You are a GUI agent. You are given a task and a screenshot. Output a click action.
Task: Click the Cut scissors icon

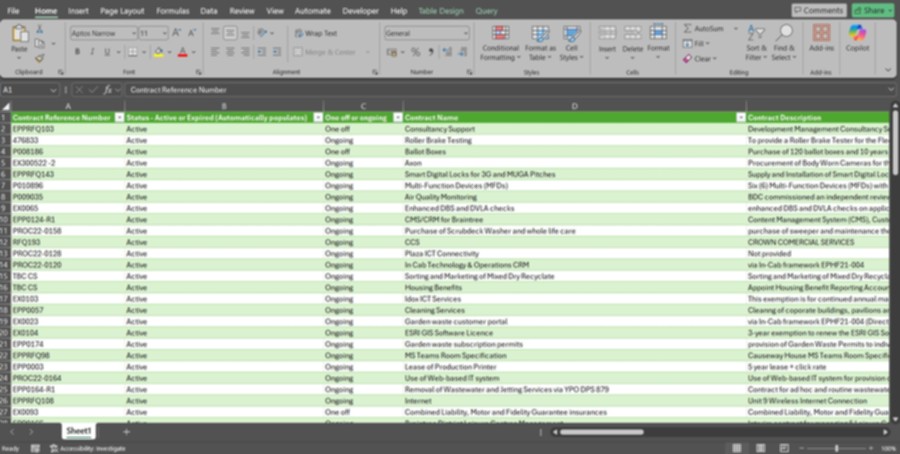coord(40,29)
